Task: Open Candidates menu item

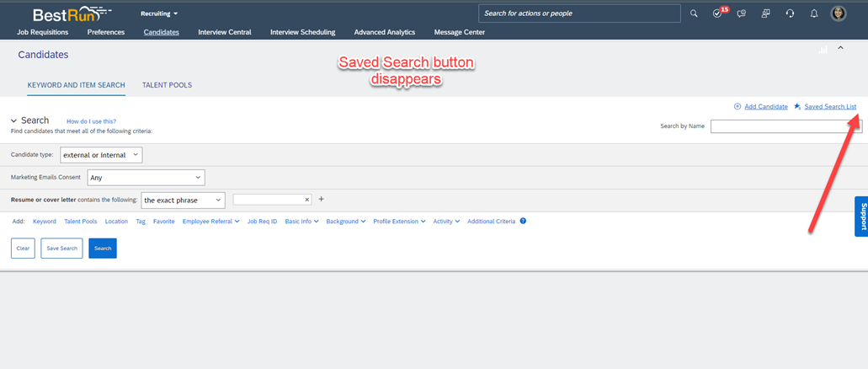Action: point(161,32)
